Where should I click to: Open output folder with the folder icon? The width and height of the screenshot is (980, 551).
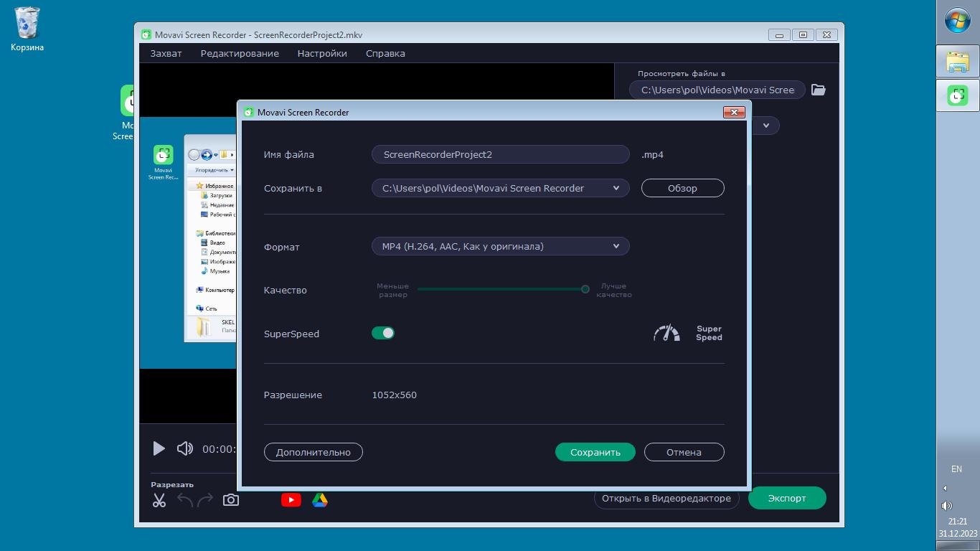click(x=818, y=90)
